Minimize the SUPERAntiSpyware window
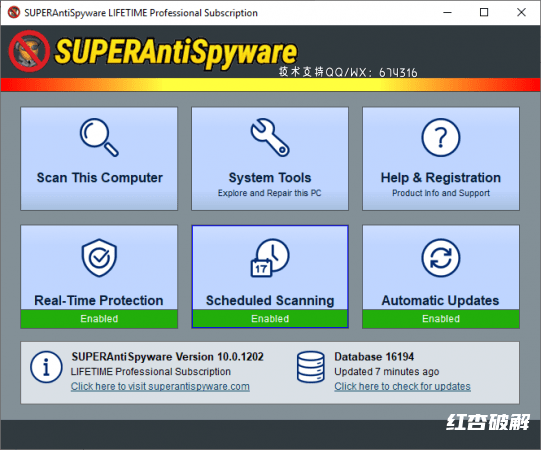 [447, 12]
